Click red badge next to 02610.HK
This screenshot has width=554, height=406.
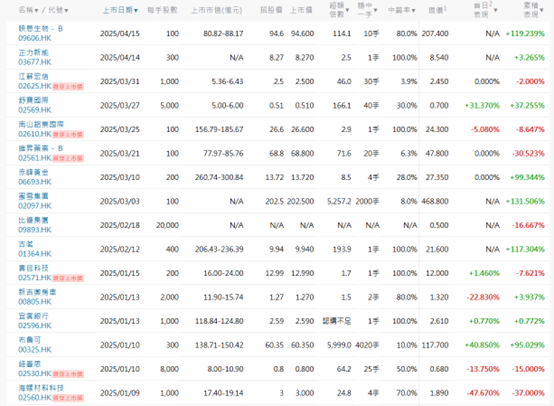tap(68, 134)
